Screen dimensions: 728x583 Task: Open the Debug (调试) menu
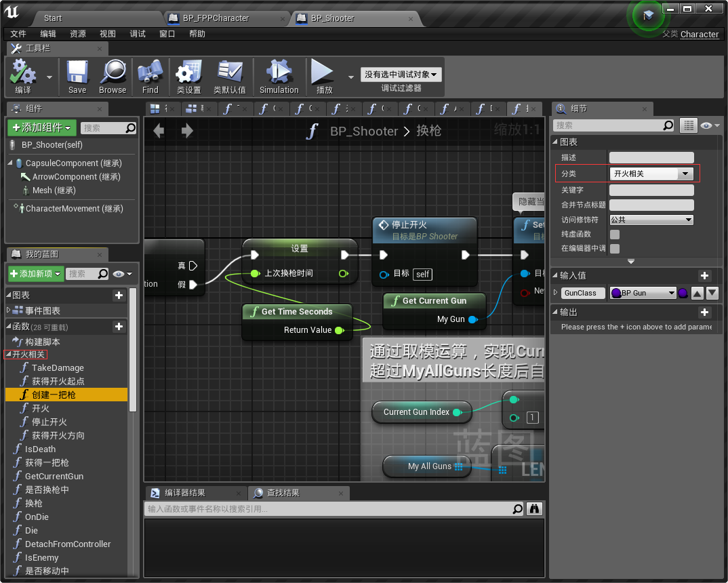138,34
